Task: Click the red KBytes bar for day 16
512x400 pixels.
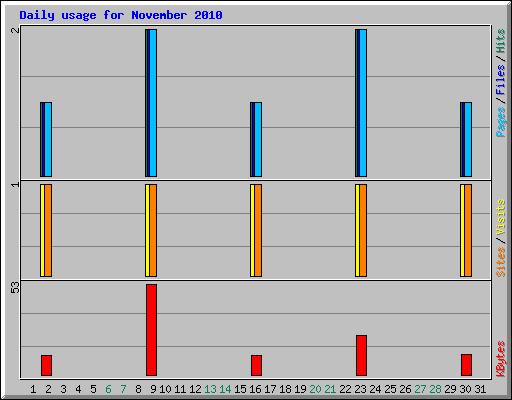Action: tap(256, 365)
